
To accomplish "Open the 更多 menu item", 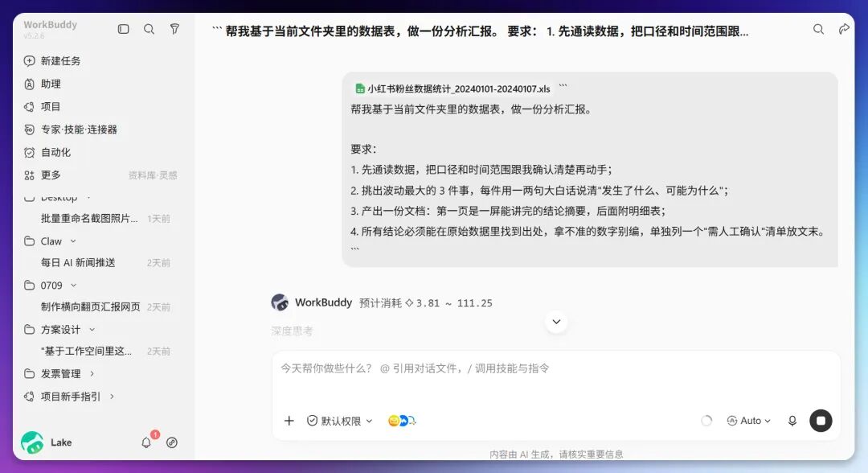I will click(51, 175).
